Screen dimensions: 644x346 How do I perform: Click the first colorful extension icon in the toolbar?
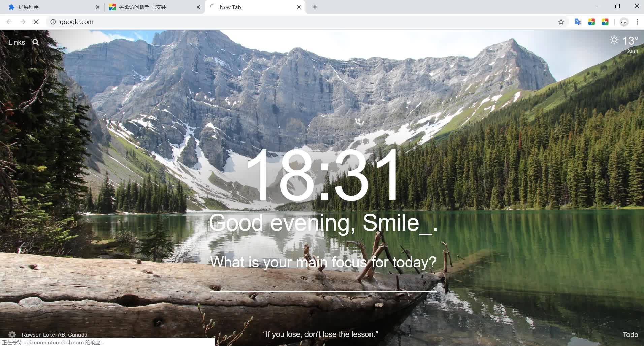(x=591, y=22)
